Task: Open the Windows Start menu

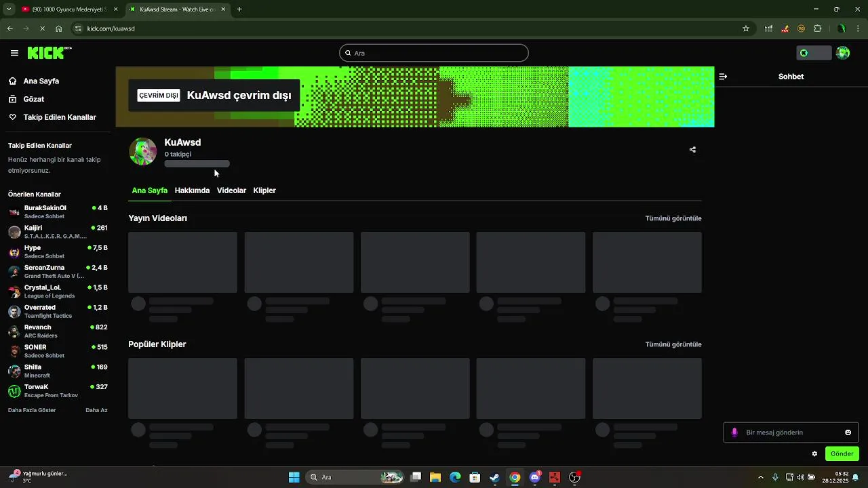Action: pyautogui.click(x=294, y=477)
